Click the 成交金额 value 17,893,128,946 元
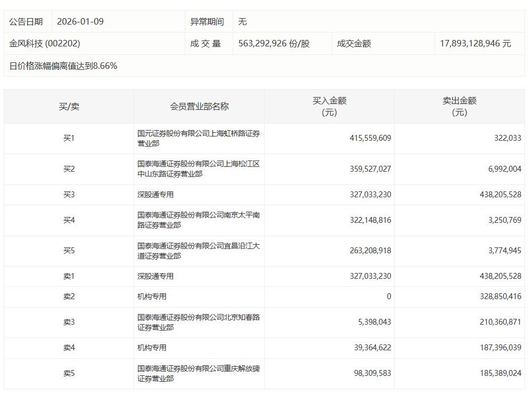Screen dimensions: 532x402 (475, 44)
